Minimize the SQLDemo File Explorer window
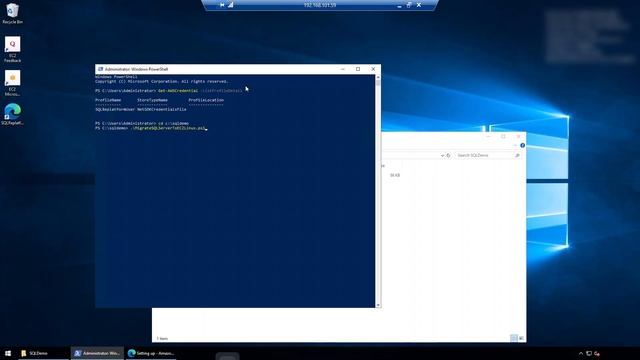The width and height of the screenshot is (640, 360). point(488,136)
